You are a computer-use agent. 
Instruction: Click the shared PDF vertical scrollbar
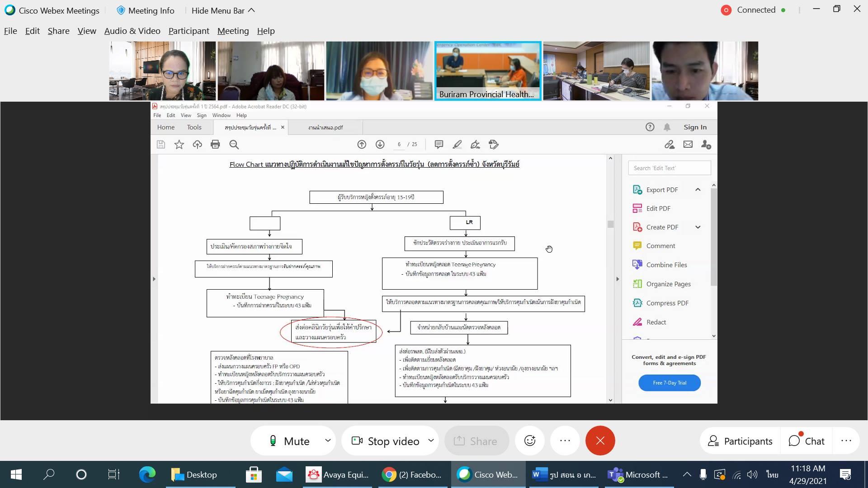[610, 279]
